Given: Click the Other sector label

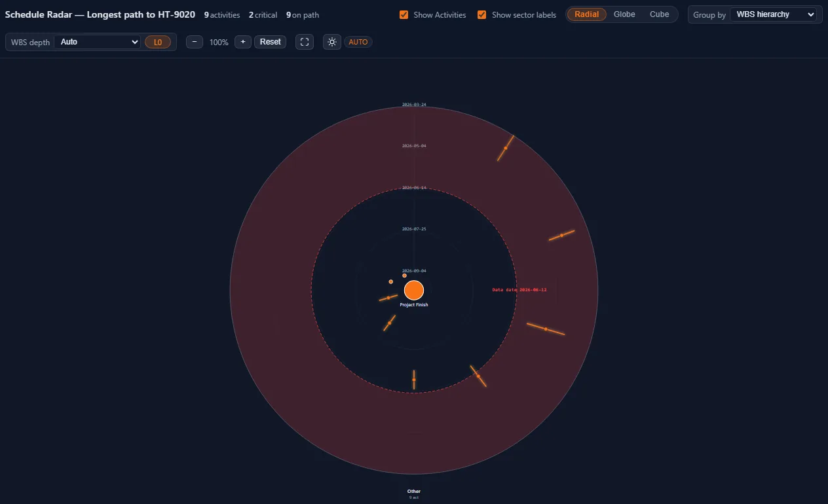Looking at the screenshot, I should [414, 491].
